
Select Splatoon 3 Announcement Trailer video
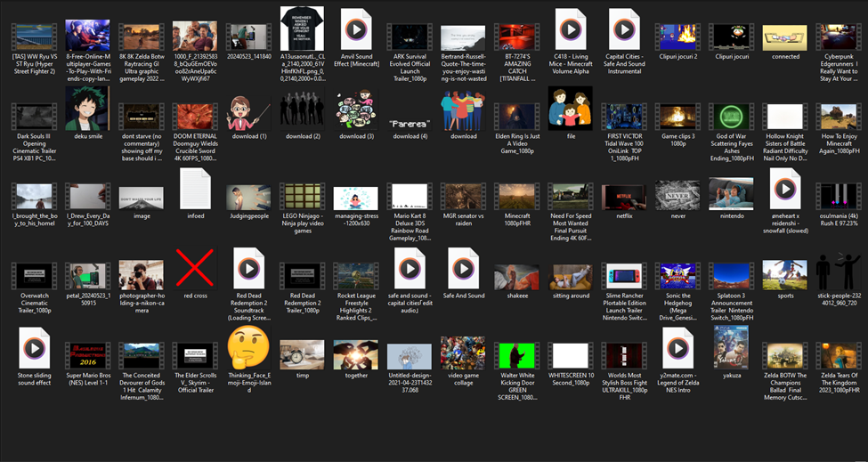731,276
